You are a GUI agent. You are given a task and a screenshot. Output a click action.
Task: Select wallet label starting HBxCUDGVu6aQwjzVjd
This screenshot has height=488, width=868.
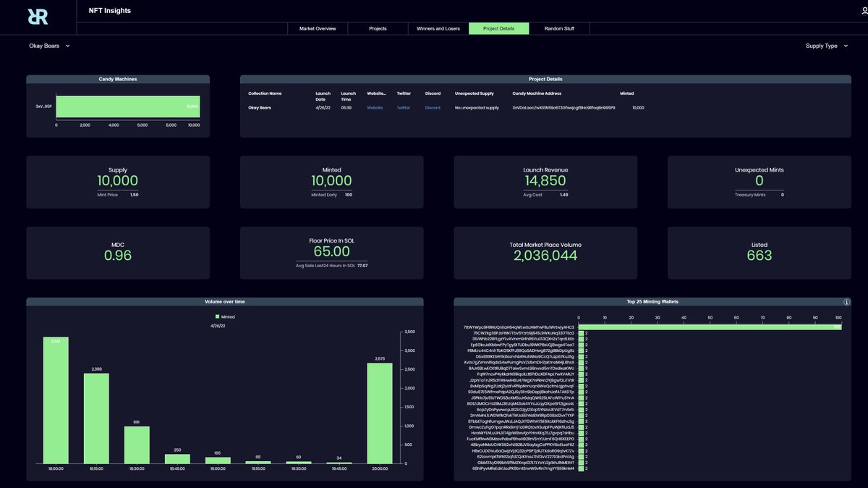tap(523, 450)
